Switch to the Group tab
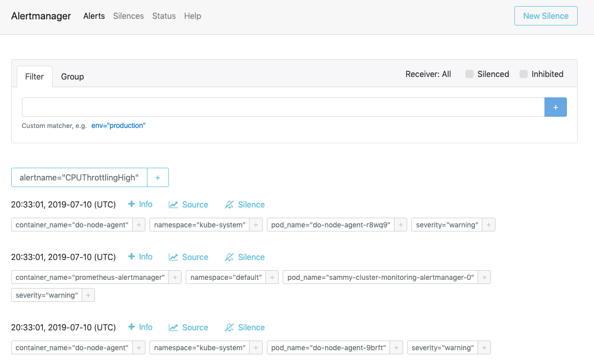 point(72,77)
